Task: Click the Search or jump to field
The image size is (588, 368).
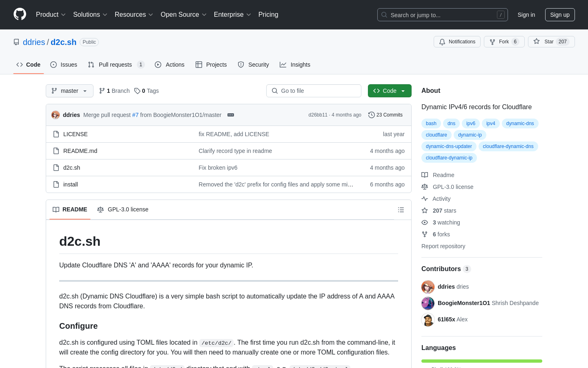Action: (x=443, y=15)
